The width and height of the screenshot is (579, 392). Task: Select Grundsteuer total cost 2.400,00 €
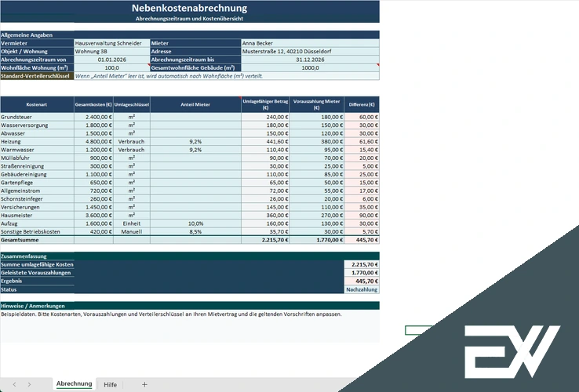coord(93,117)
